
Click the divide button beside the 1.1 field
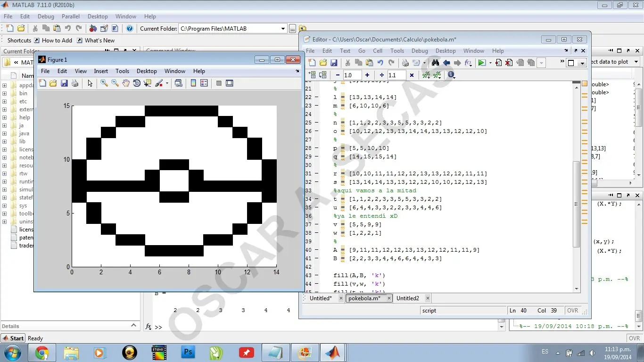(x=382, y=75)
